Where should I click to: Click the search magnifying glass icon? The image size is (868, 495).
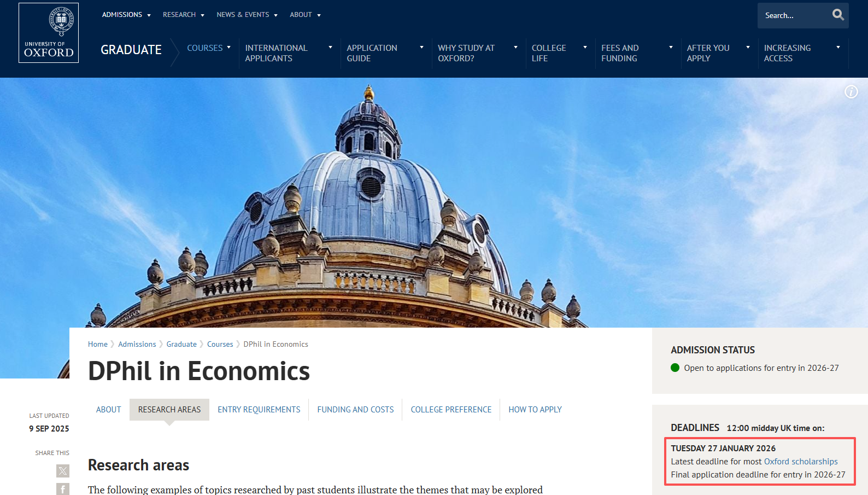(837, 15)
